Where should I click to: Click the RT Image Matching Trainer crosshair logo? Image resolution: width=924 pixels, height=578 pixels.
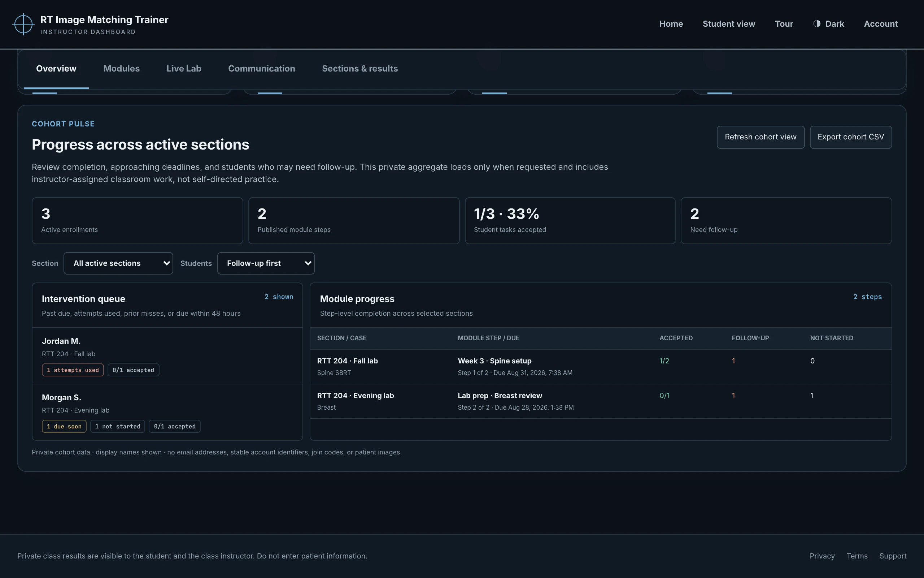[23, 24]
